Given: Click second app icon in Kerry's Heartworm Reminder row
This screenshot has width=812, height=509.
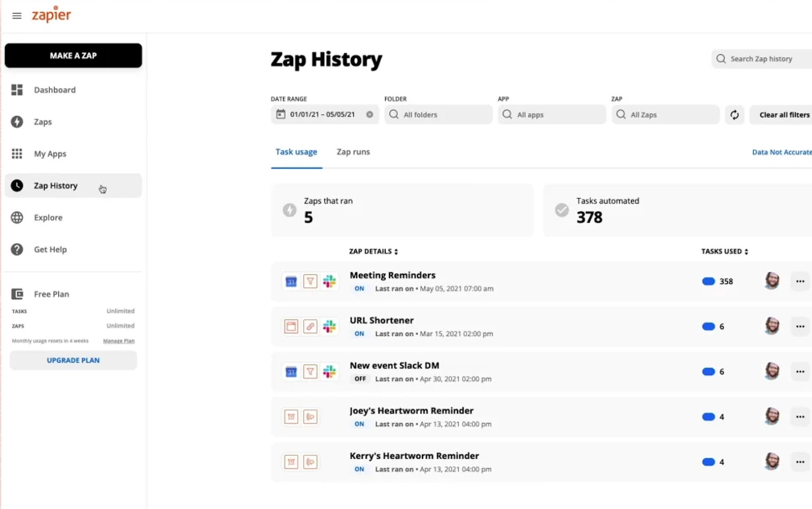Looking at the screenshot, I should point(310,462).
